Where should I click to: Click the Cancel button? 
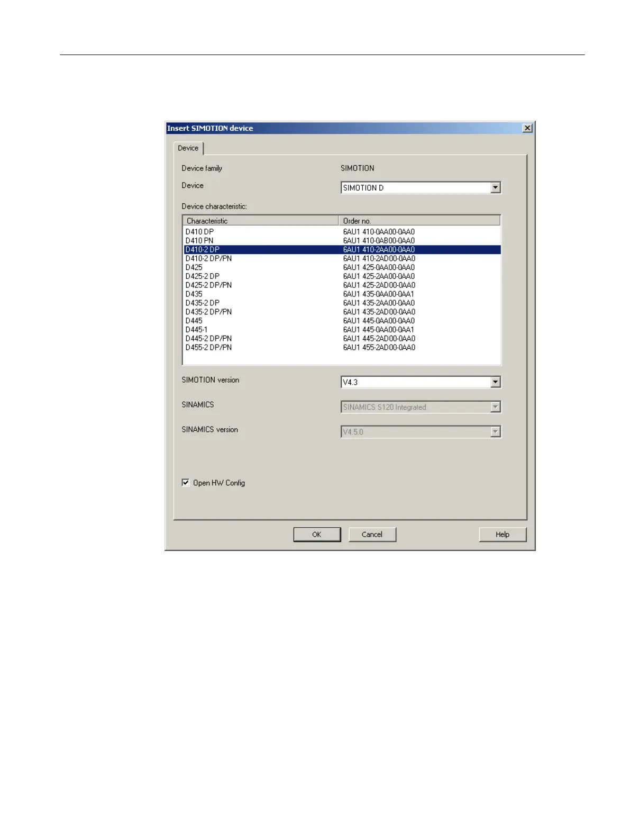[x=372, y=535]
